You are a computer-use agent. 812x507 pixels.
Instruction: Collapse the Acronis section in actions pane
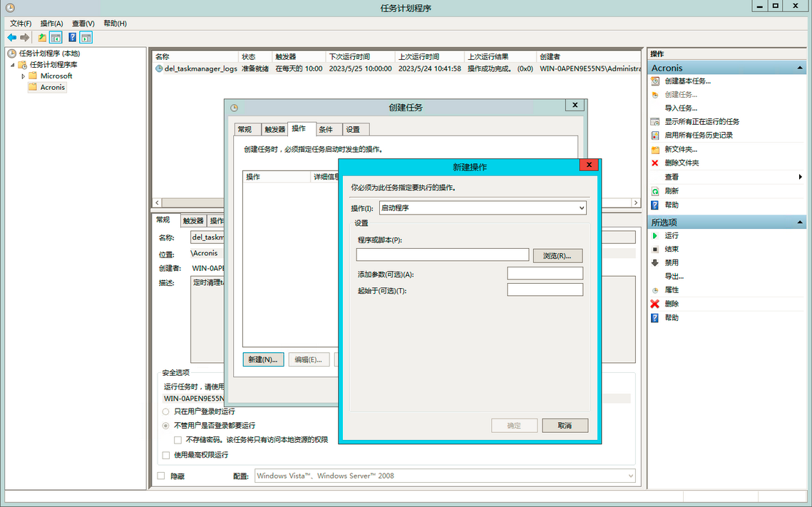[x=800, y=68]
